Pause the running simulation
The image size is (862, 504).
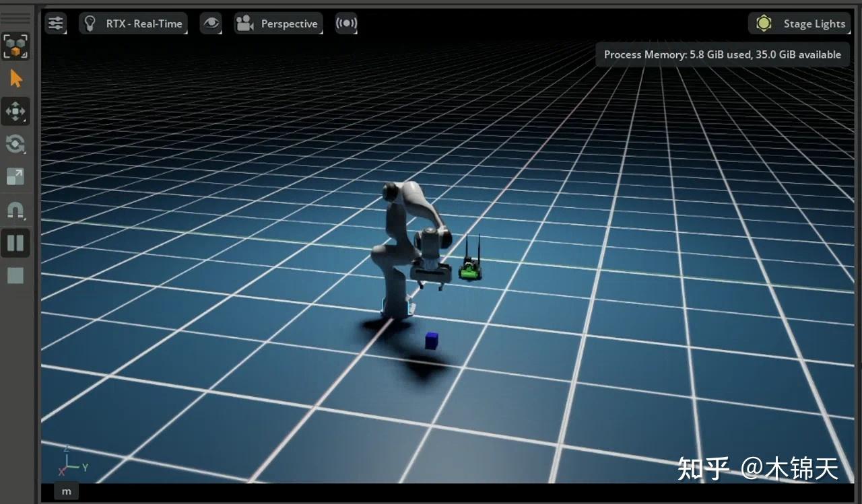click(x=15, y=243)
